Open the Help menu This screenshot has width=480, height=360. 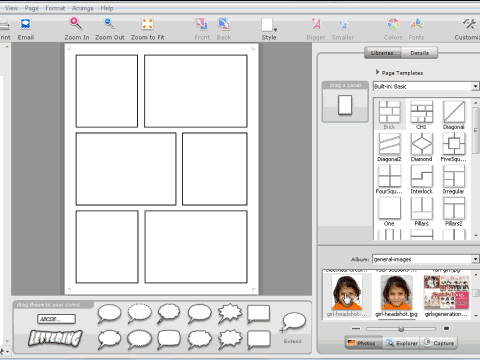pyautogui.click(x=107, y=8)
